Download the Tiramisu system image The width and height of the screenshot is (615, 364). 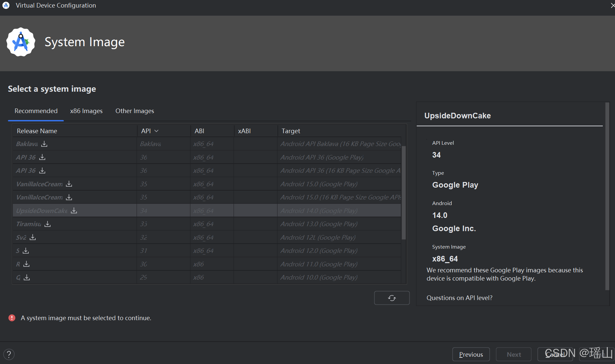pos(48,224)
